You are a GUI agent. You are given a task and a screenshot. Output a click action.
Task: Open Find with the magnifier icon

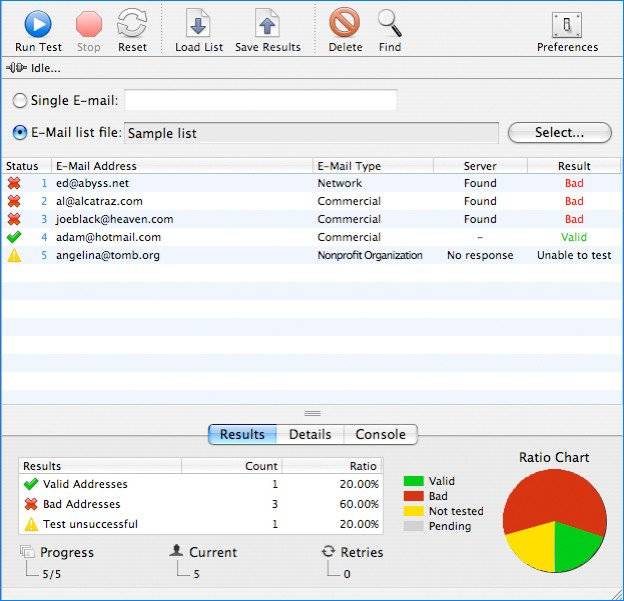click(390, 23)
